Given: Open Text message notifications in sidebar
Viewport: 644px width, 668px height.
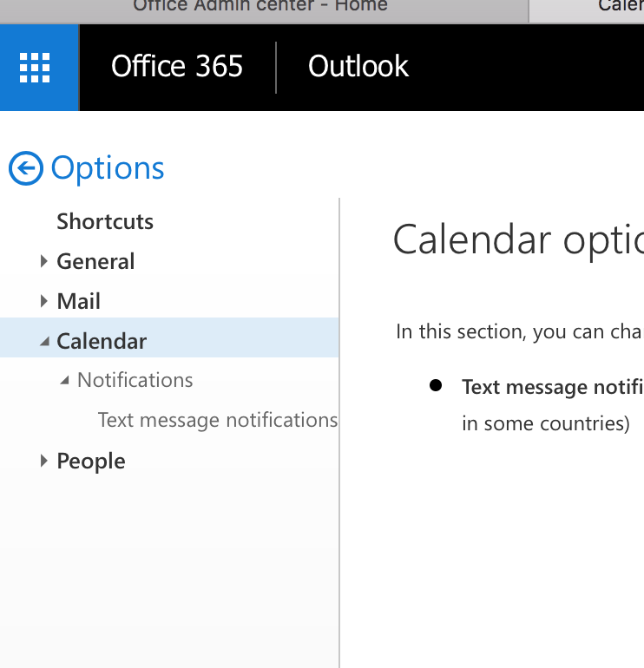Looking at the screenshot, I should click(218, 420).
